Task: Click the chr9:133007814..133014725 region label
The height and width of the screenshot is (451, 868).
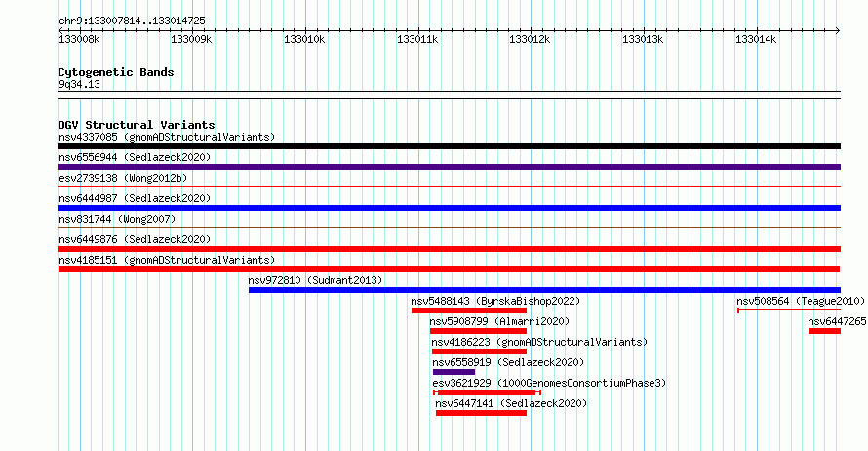Action: coord(132,20)
